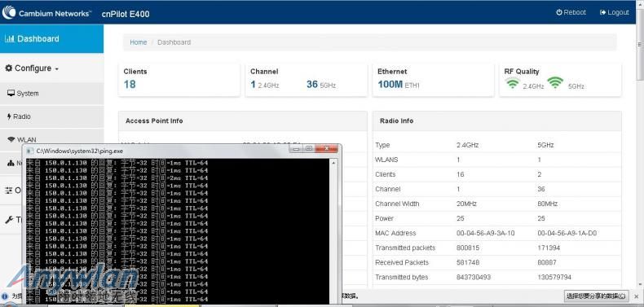Click the 5GHz RF Quality signal icon
644x307 pixels.
[555, 83]
